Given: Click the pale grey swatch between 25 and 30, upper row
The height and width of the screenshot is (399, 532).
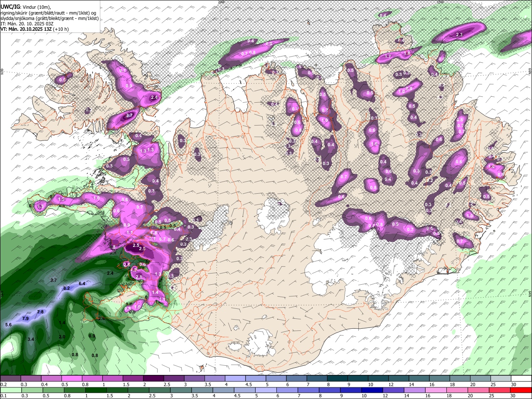Looking at the screenshot, I should pos(501,379).
